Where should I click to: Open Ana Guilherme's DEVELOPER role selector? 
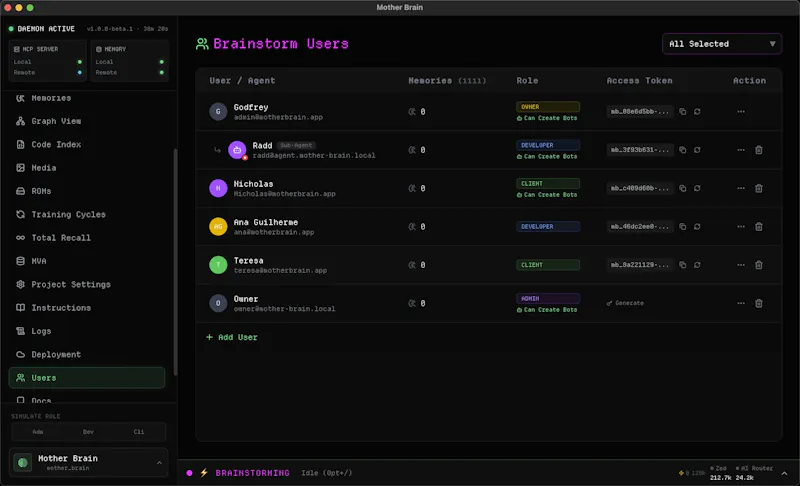(x=547, y=226)
